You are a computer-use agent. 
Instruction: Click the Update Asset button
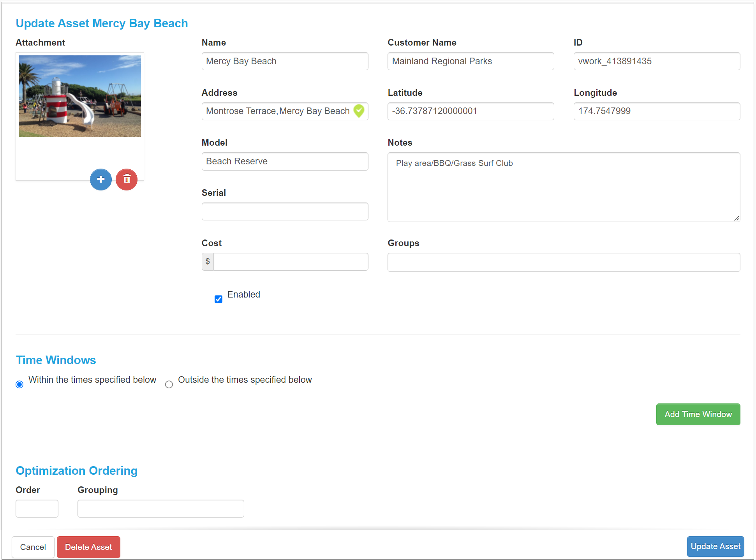715,546
